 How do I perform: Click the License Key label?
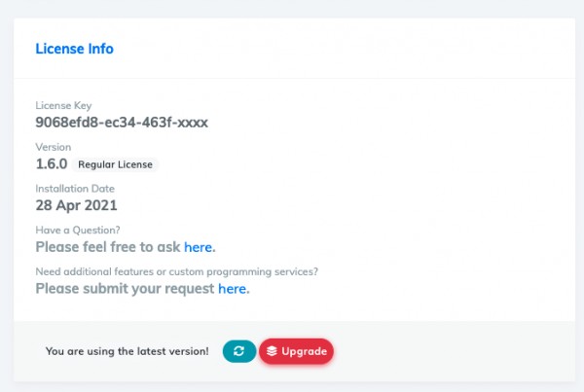pos(63,106)
